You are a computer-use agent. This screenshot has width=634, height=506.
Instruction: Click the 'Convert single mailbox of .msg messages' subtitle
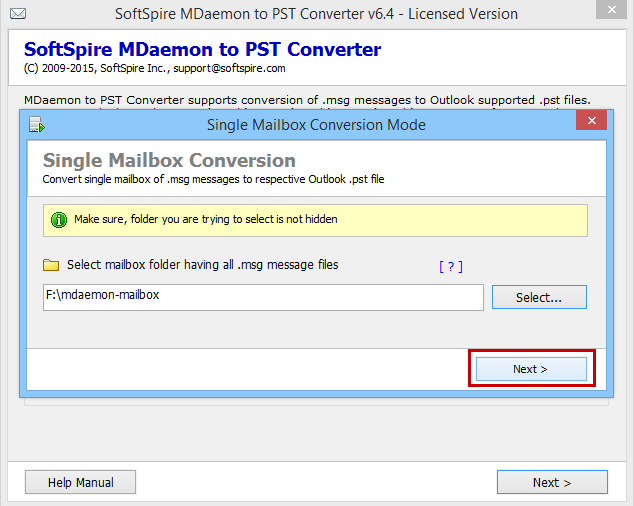[x=213, y=179]
